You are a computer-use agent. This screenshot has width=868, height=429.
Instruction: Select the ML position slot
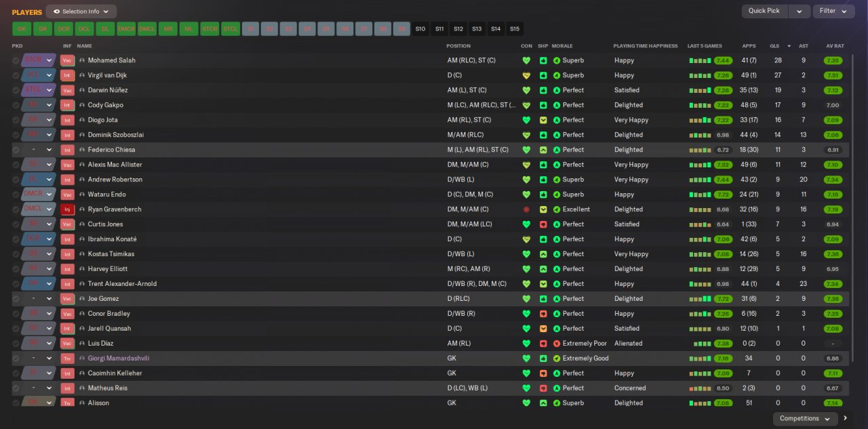[189, 29]
